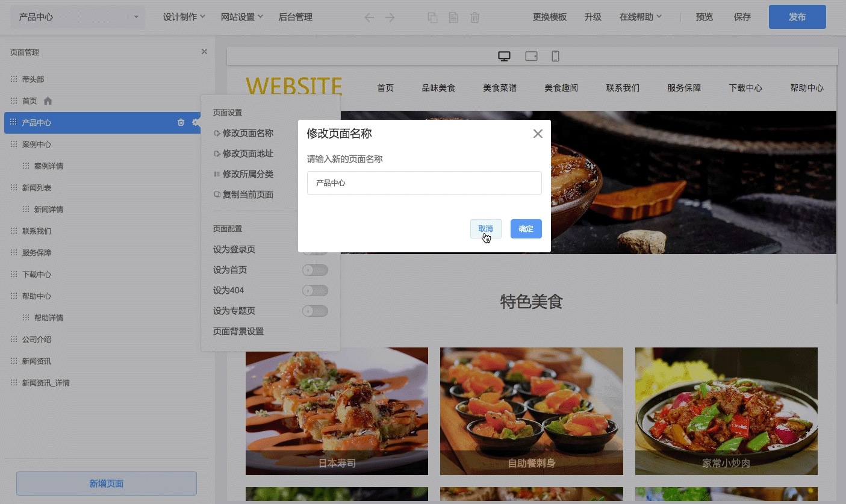Switch to mobile phone preview
Screen dimensions: 846x504
pos(556,56)
